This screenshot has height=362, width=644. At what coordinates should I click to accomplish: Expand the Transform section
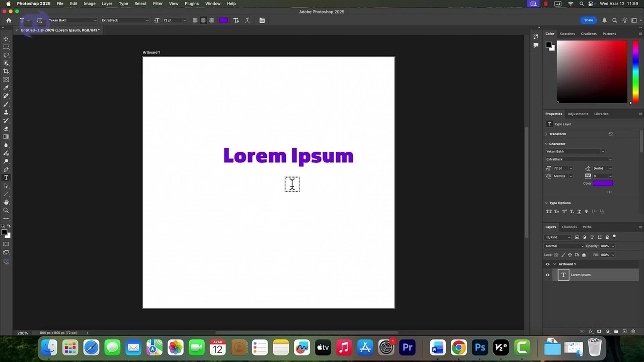pyautogui.click(x=546, y=134)
